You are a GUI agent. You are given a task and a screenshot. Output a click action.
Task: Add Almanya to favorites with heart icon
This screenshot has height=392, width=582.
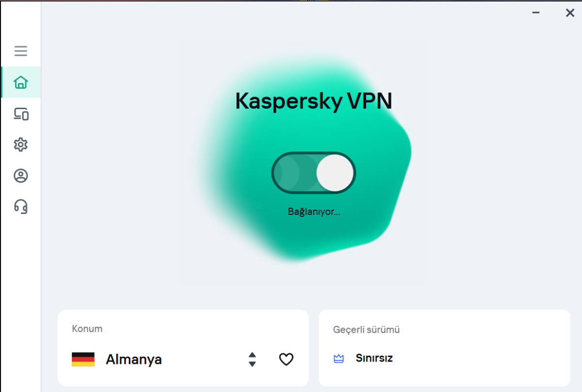pos(286,359)
